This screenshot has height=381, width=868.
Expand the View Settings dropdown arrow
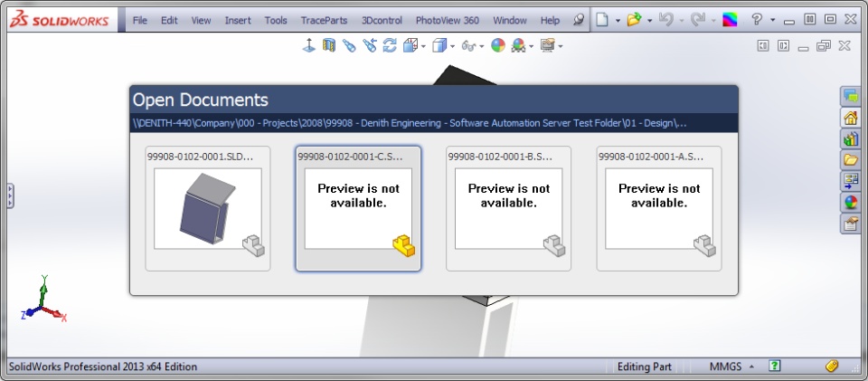[561, 46]
